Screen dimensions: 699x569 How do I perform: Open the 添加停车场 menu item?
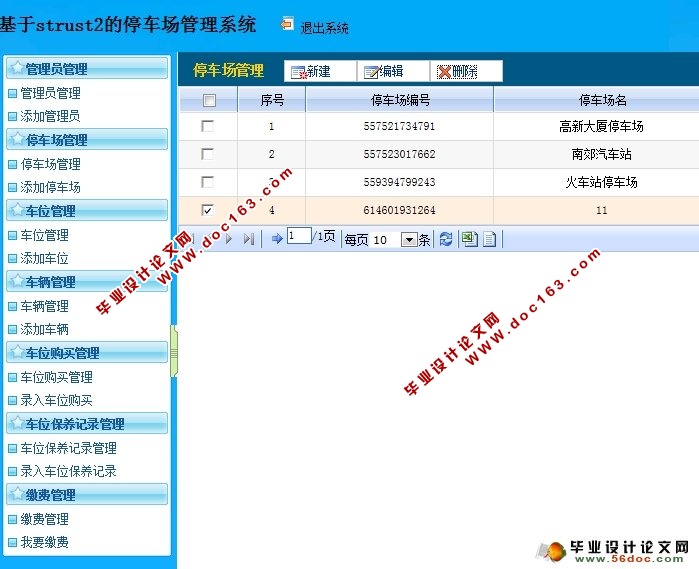[50, 187]
